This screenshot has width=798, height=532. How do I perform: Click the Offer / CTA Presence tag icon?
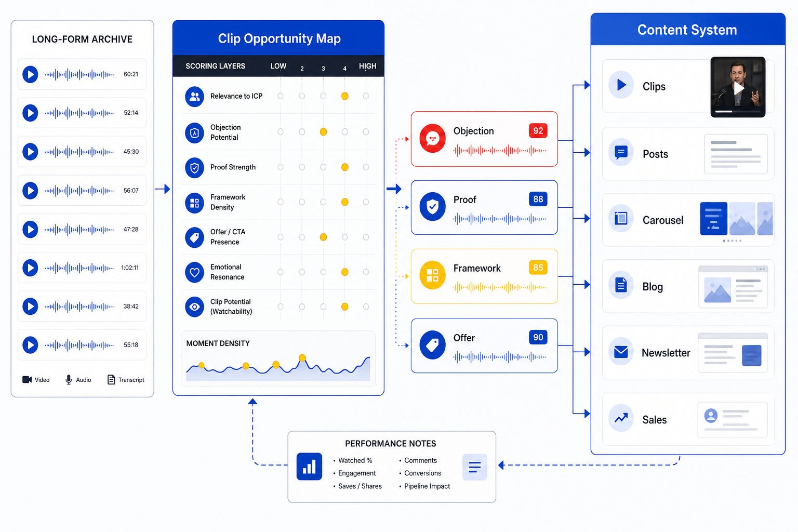pyautogui.click(x=194, y=237)
